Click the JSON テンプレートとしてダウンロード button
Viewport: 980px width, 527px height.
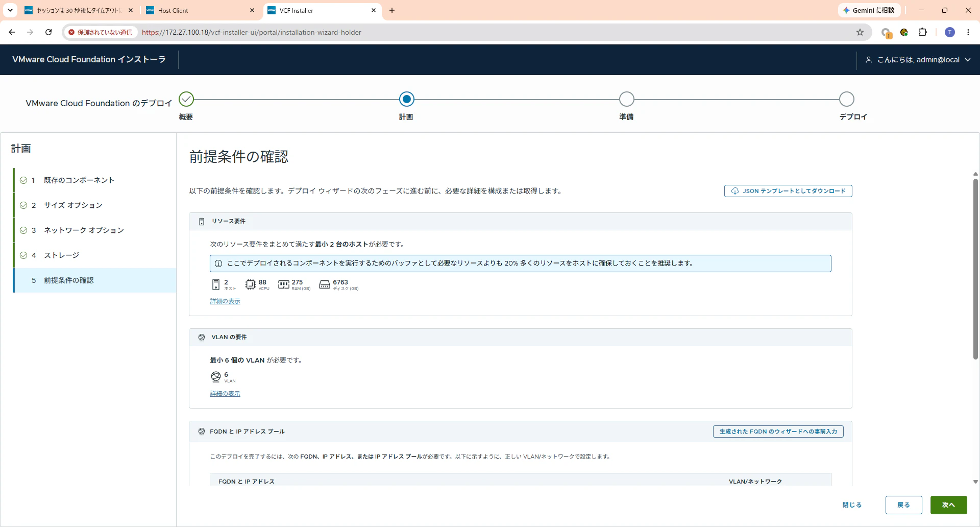(788, 191)
